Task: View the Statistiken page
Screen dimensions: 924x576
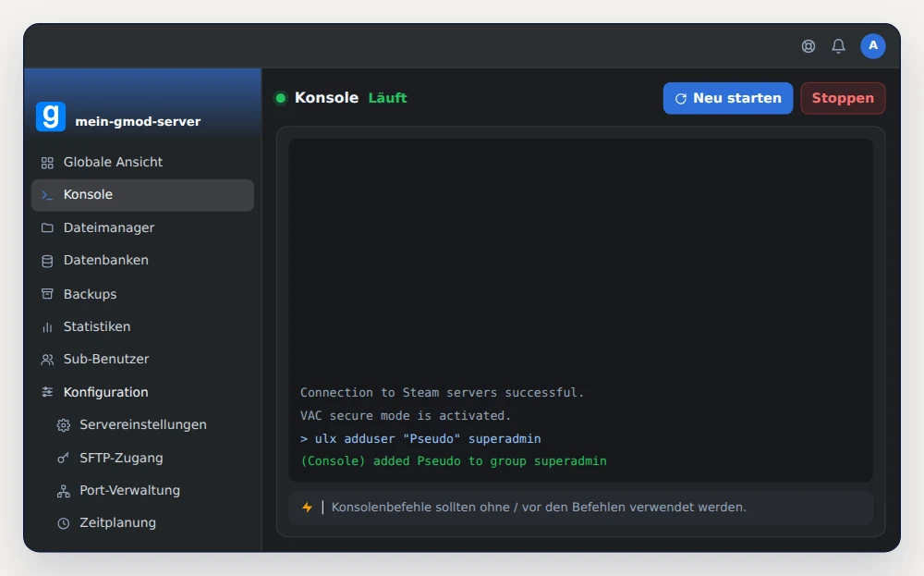Action: [x=142, y=326]
